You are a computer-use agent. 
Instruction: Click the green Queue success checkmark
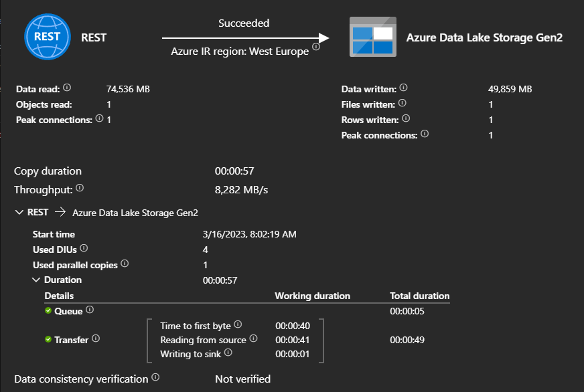48,310
